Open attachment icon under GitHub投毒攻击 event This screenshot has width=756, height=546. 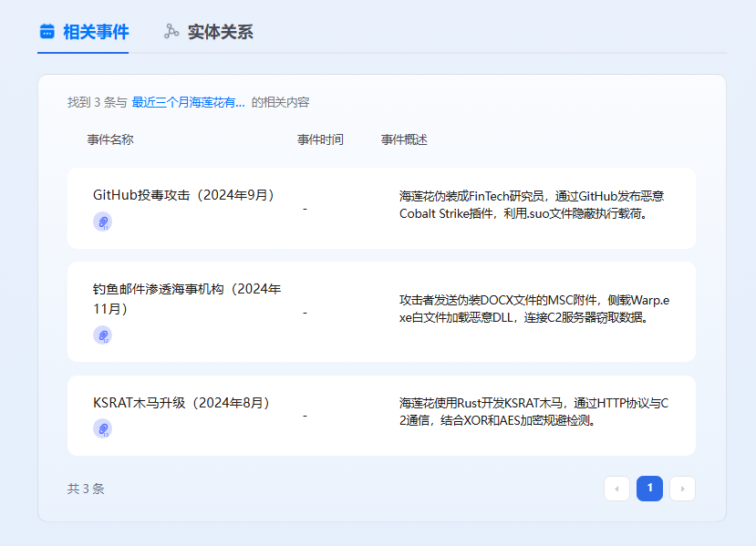coord(103,221)
